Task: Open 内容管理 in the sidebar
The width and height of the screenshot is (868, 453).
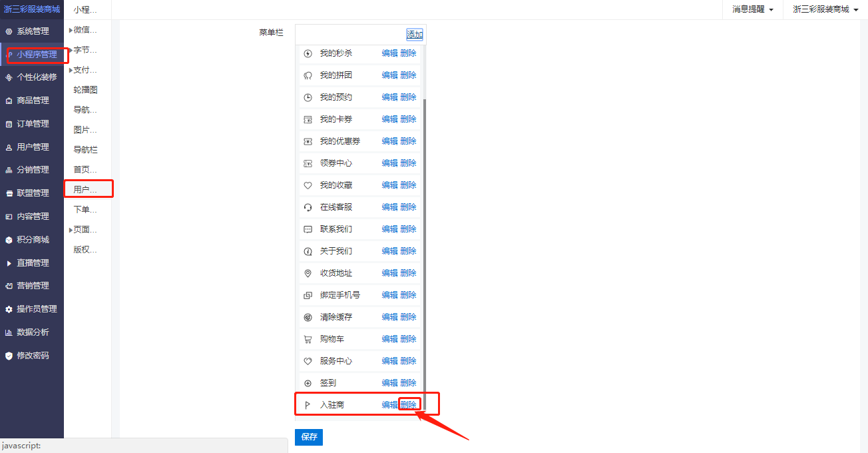Action: (x=32, y=217)
